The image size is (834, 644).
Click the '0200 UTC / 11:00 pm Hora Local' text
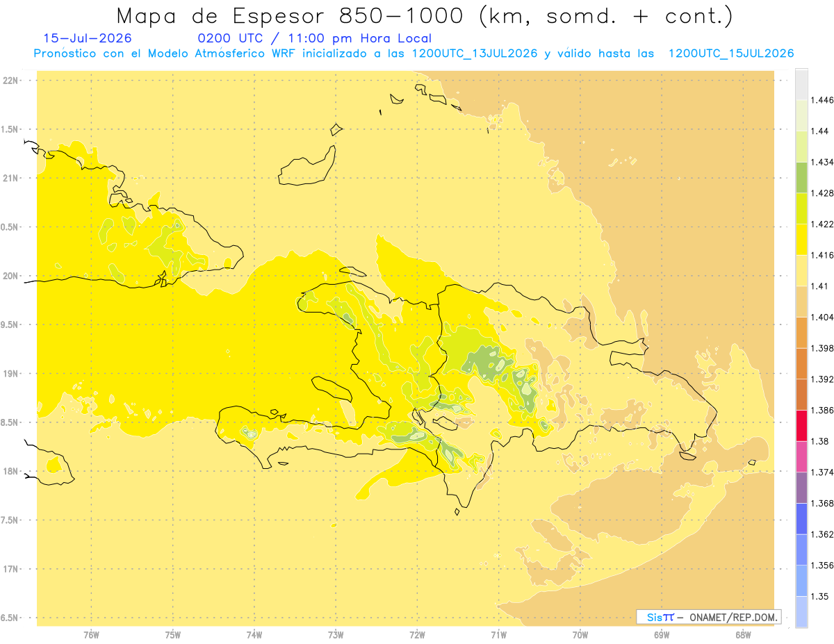tap(314, 39)
